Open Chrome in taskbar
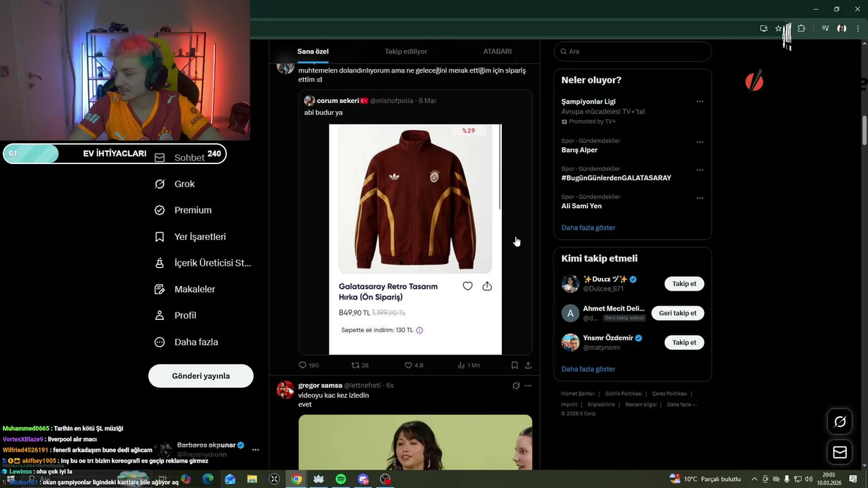Screen dimensions: 868x488 (x=296, y=479)
